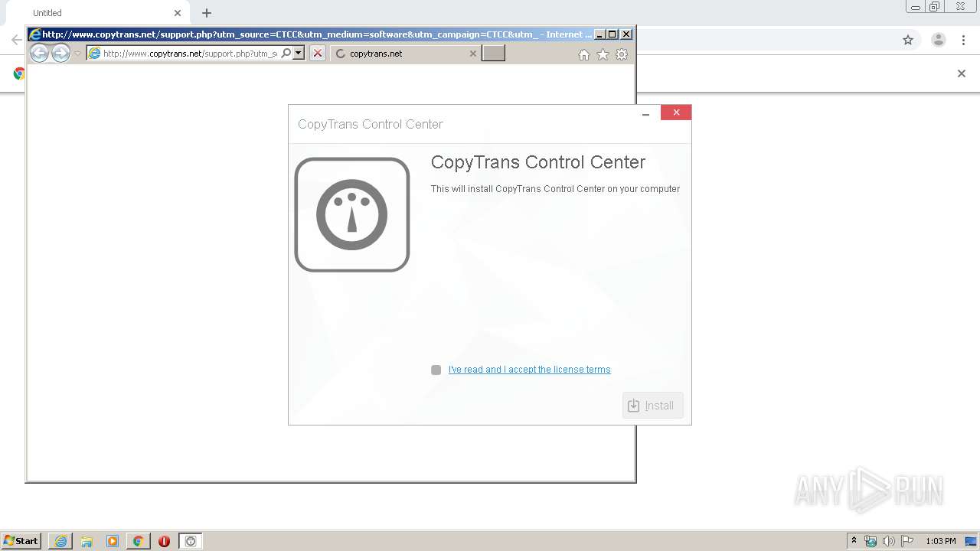Click the Internet Explorer address field
The width and height of the screenshot is (980, 551).
pos(190,54)
